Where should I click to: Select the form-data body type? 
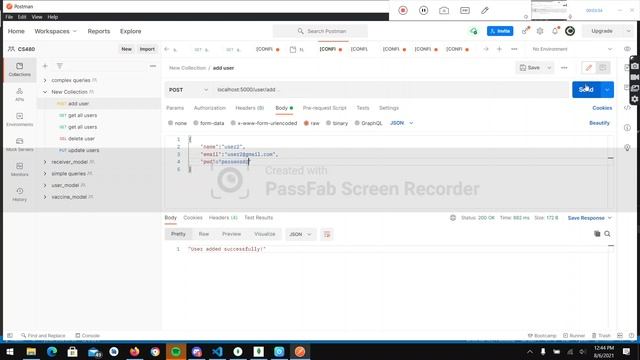click(x=209, y=123)
